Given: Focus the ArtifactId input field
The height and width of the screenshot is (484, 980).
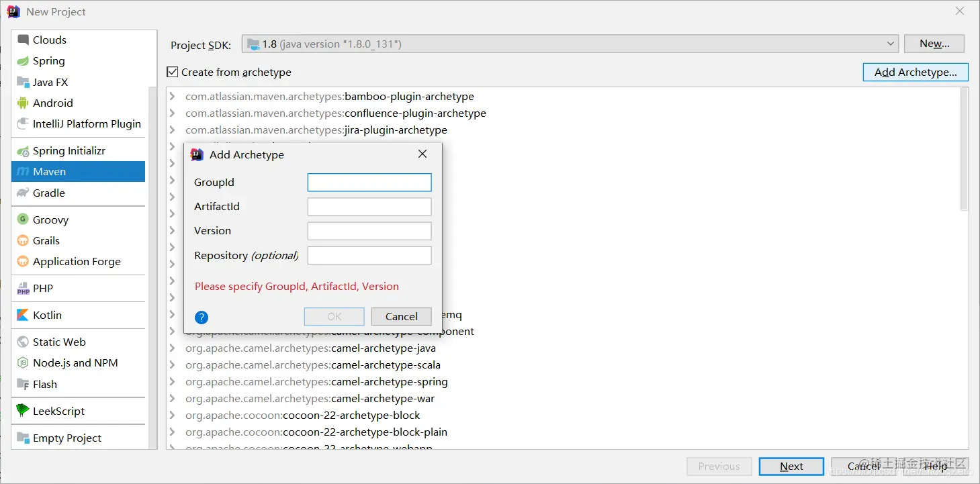Looking at the screenshot, I should (x=369, y=206).
